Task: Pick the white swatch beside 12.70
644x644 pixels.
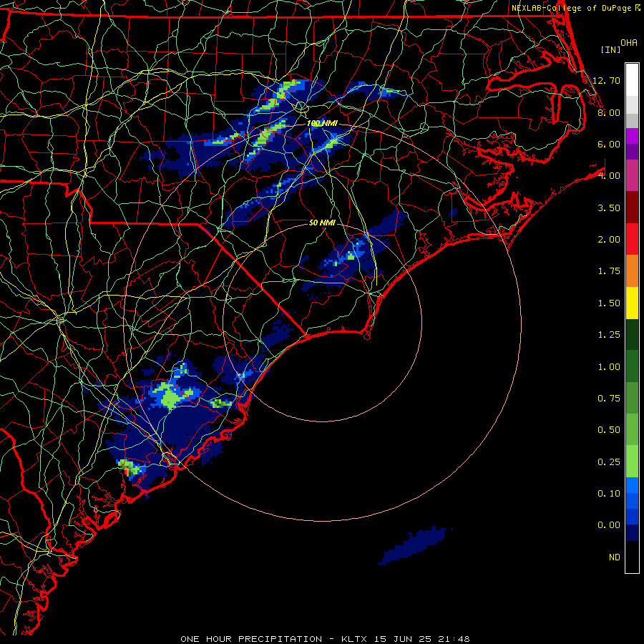Action: point(632,80)
